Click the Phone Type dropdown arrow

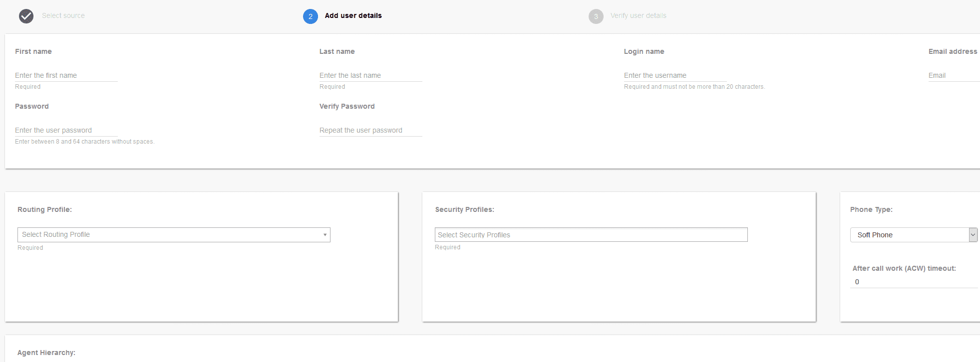pyautogui.click(x=973, y=235)
